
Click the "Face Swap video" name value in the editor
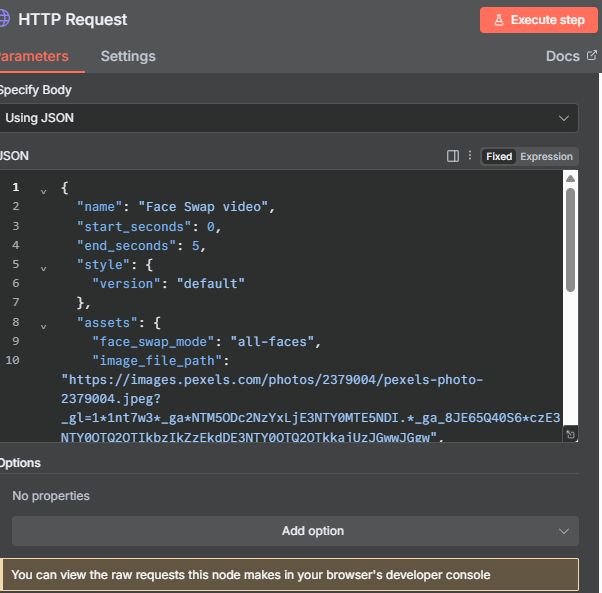click(204, 207)
